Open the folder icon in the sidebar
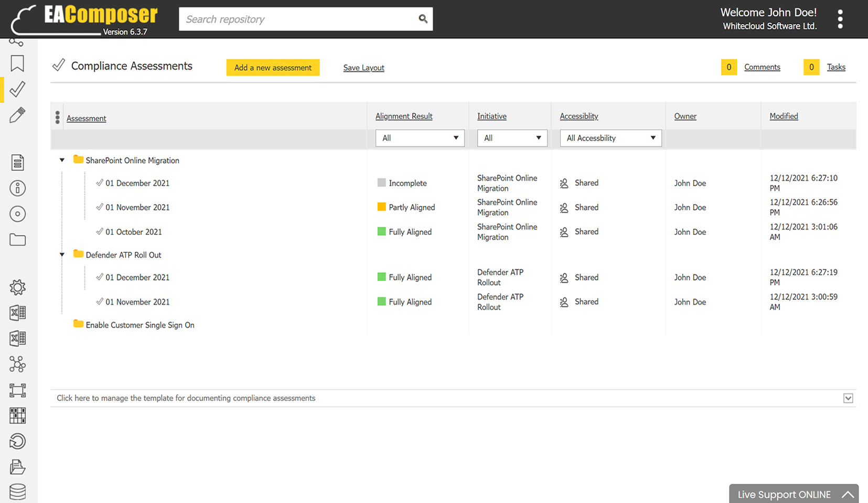This screenshot has height=503, width=868. tap(17, 240)
